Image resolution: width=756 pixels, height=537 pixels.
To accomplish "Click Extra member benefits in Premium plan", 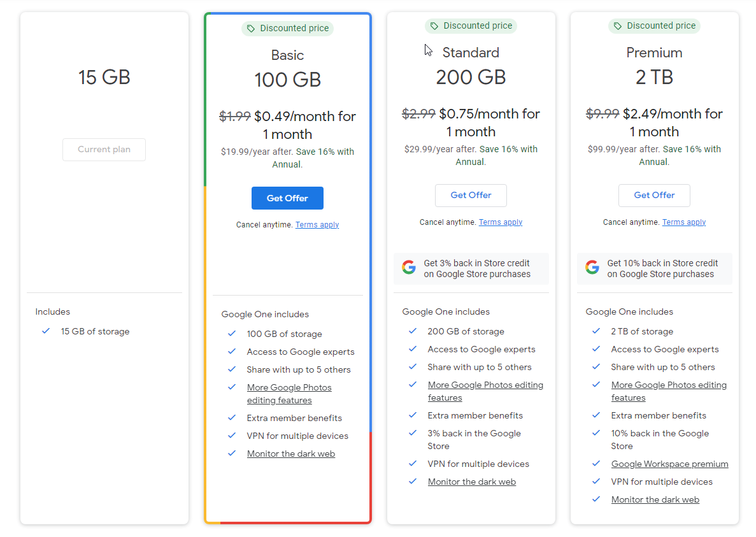I will (659, 415).
